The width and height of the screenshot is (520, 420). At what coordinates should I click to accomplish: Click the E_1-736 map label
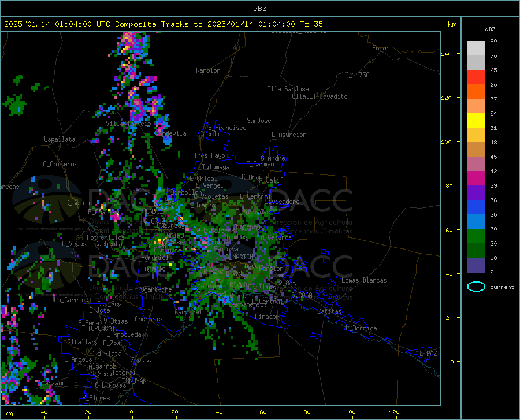point(357,75)
